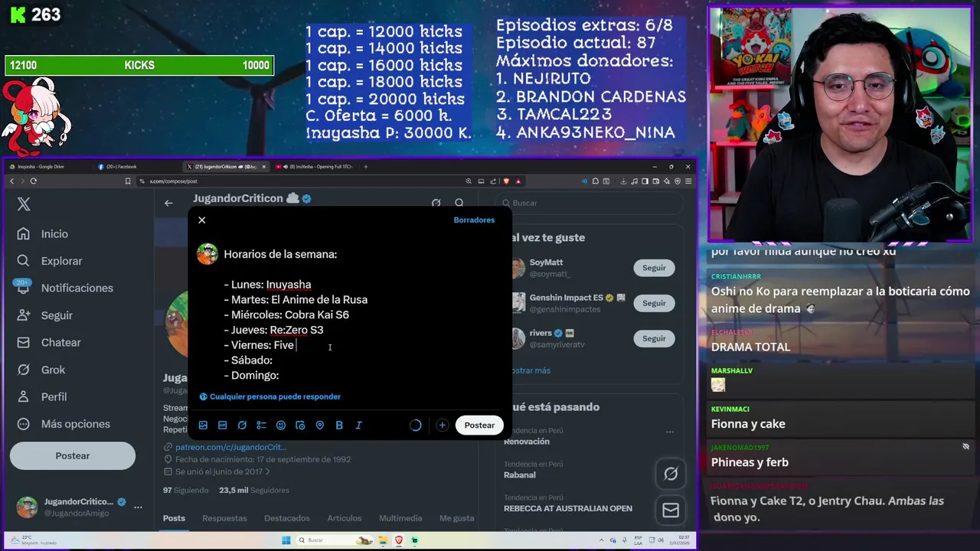Open the Rabanal trend
The height and width of the screenshot is (551, 980).
tap(519, 475)
